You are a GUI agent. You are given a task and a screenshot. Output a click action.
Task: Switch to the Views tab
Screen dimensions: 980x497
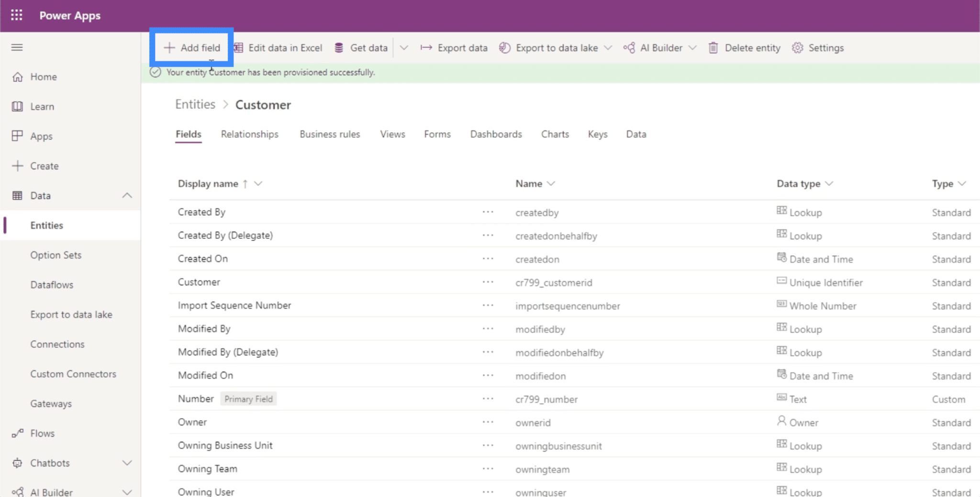(x=392, y=134)
